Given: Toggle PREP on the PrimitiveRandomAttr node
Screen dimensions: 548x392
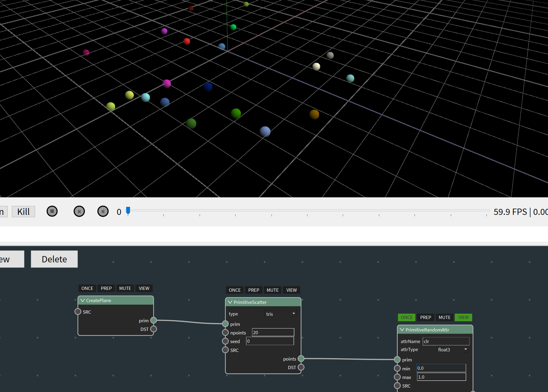Looking at the screenshot, I should pyautogui.click(x=426, y=318).
